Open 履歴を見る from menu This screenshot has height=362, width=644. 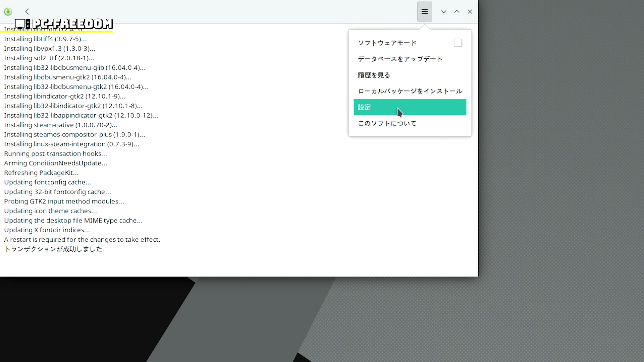374,75
